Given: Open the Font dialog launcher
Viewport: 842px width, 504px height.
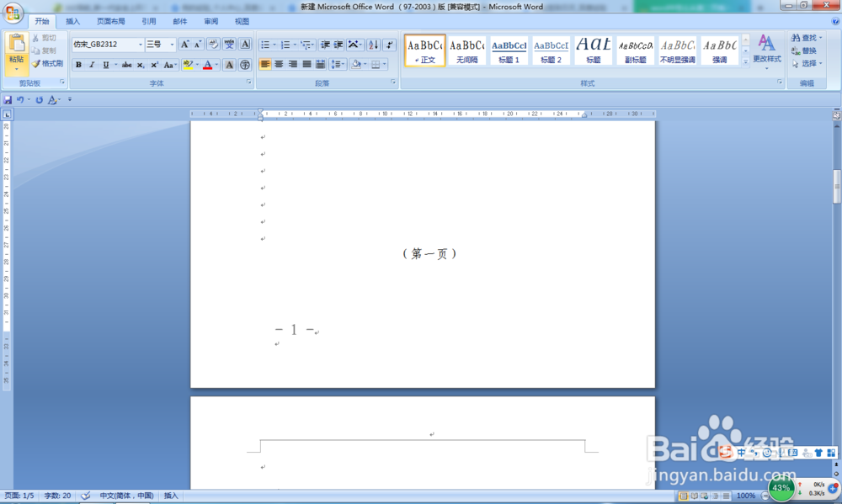Looking at the screenshot, I should (x=248, y=82).
